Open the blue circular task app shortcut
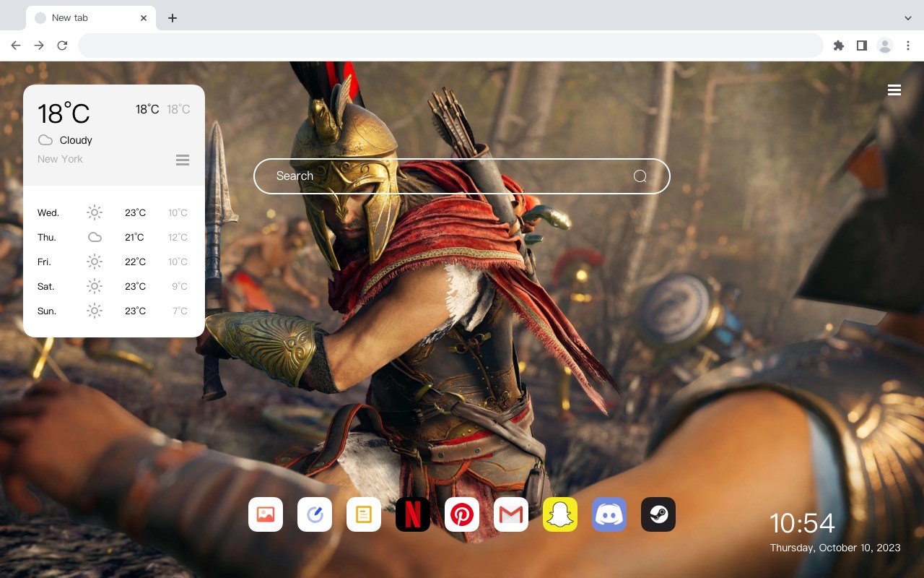The height and width of the screenshot is (578, 924). coord(315,514)
